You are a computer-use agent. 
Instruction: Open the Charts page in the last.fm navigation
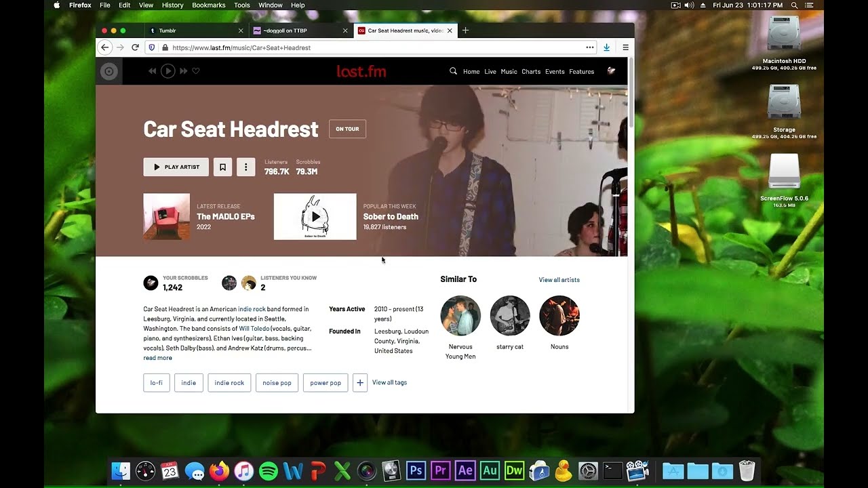pyautogui.click(x=531, y=72)
